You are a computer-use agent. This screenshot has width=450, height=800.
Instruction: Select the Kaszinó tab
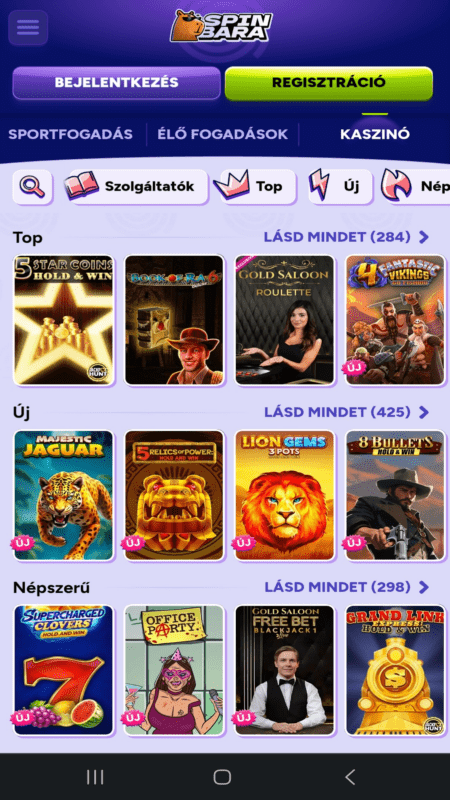point(375,134)
